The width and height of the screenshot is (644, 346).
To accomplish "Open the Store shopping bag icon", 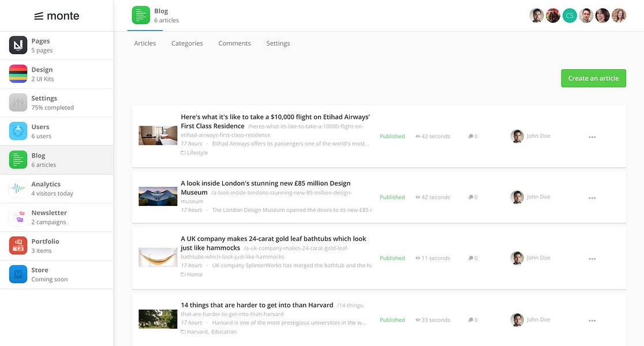I will click(x=18, y=274).
